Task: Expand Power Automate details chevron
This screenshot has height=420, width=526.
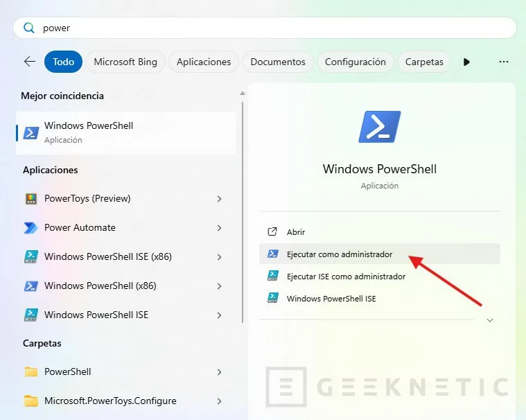Action: [219, 228]
